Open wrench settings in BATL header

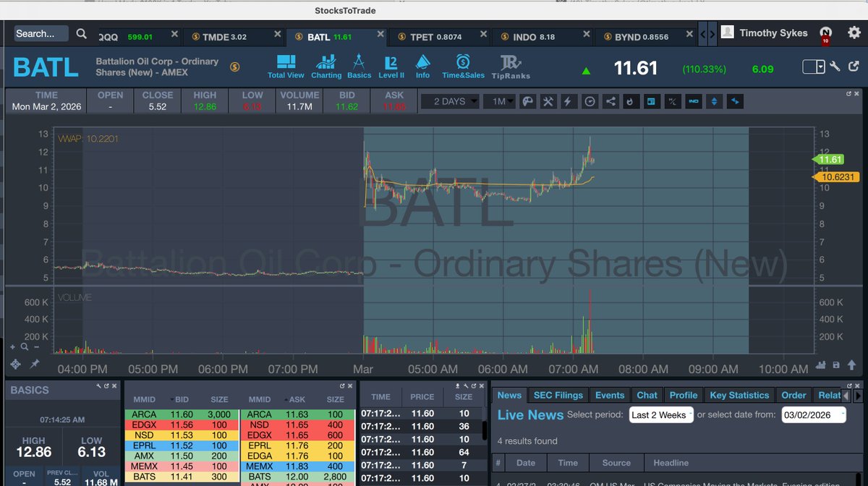point(835,67)
